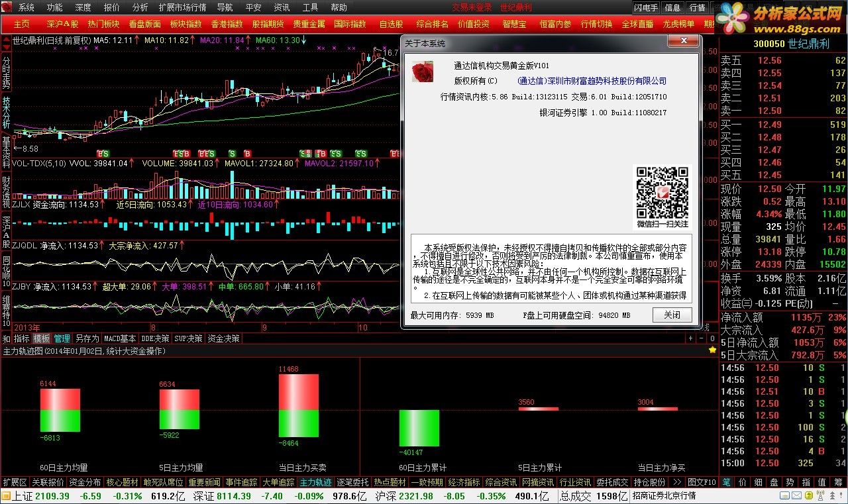Open the 报价 menu
This screenshot has height=504, width=848.
(x=112, y=7)
